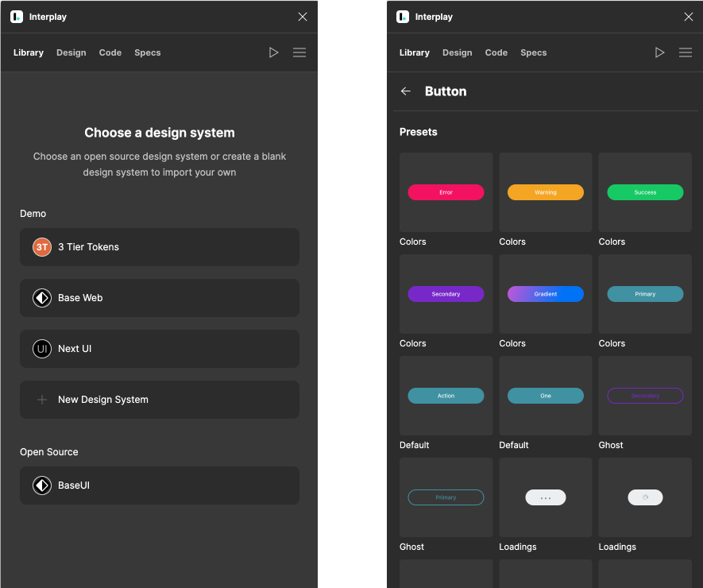Create a New Design System
This screenshot has width=703, height=588.
[160, 400]
